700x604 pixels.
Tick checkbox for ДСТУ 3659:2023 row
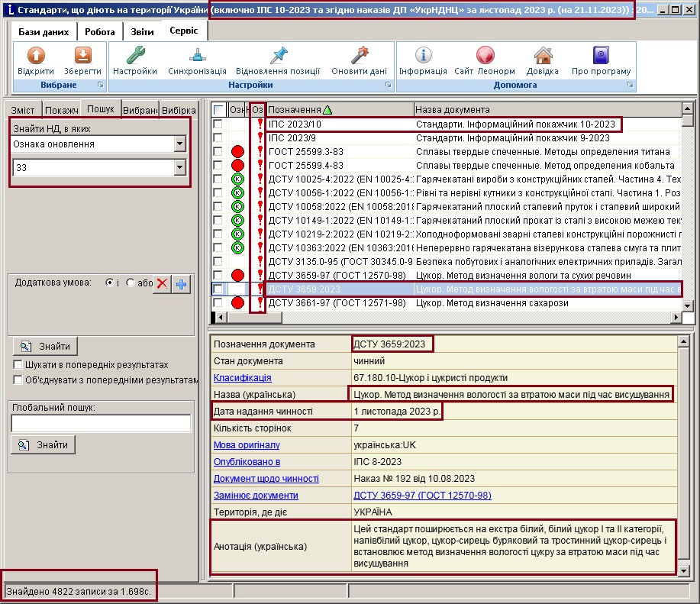218,289
